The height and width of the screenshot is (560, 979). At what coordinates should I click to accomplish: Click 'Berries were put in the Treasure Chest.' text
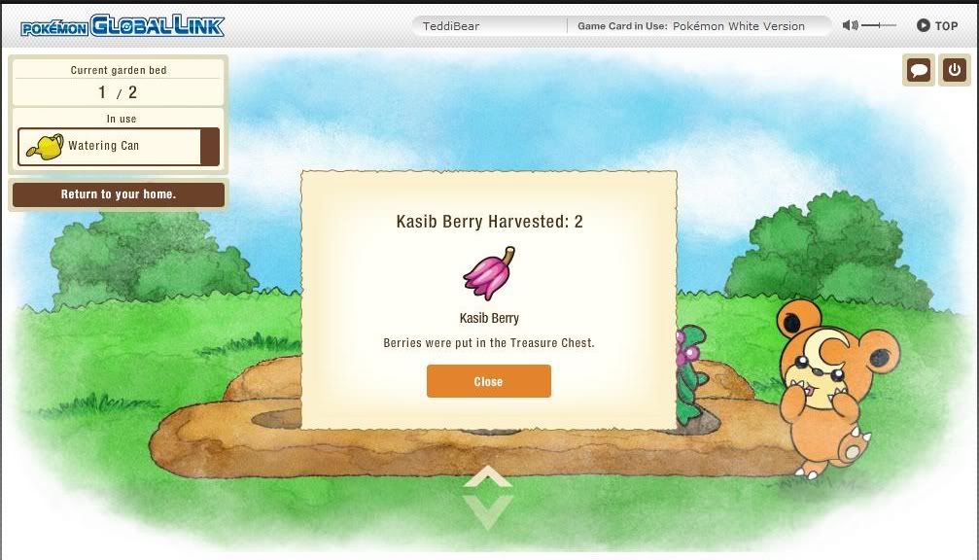489,343
